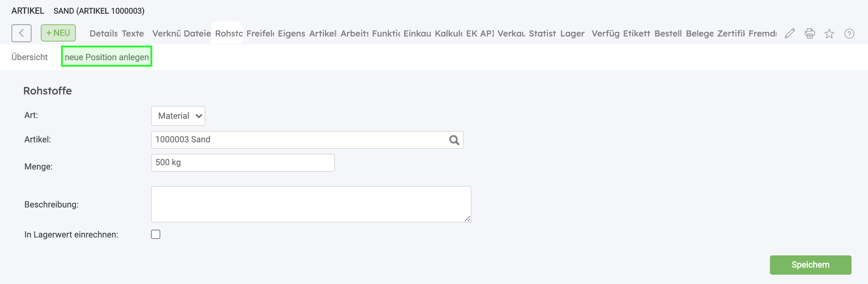The width and height of the screenshot is (868, 284).
Task: Click the printer icon
Action: tap(810, 34)
